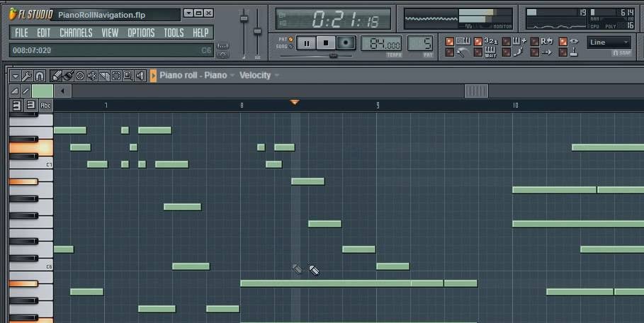Click the master volume slider
This screenshot has width=644, height=323.
click(x=244, y=19)
